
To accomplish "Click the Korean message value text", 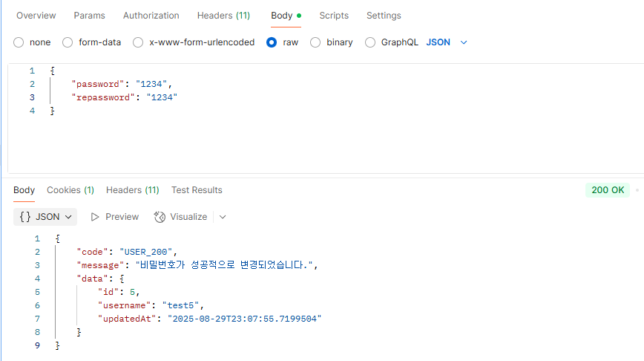I will coord(224,265).
